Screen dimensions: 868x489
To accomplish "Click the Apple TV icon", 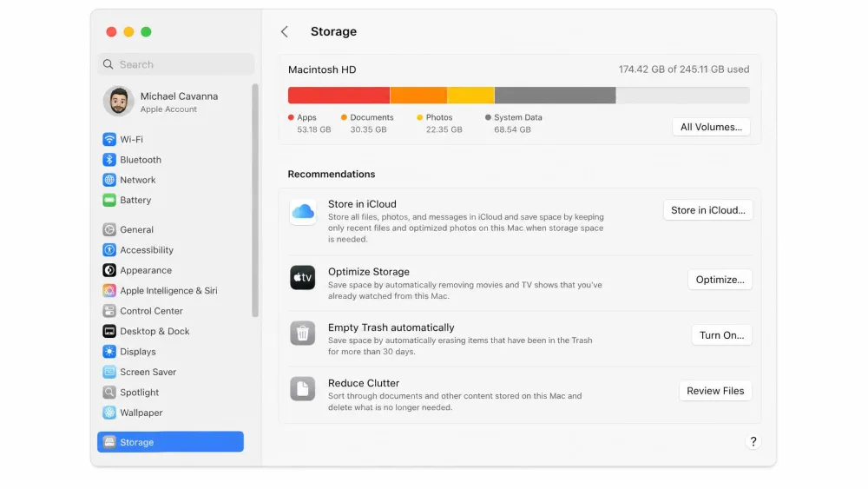I will [303, 277].
